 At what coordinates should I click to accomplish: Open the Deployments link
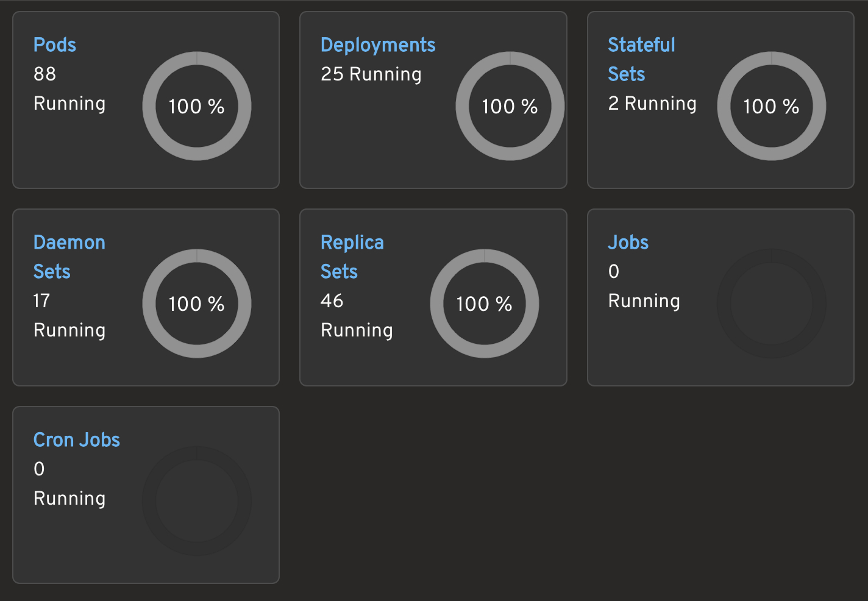(x=378, y=45)
